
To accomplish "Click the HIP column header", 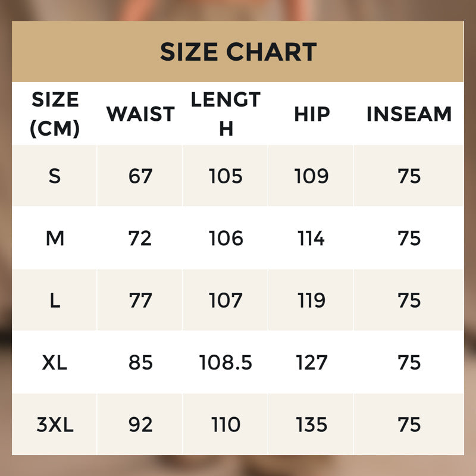I will (x=311, y=114).
